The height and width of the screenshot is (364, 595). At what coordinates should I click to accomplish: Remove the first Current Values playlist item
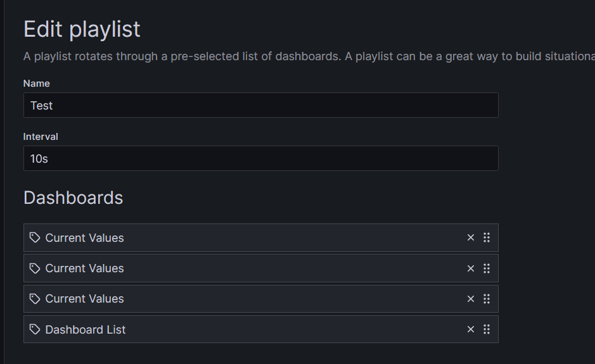pyautogui.click(x=471, y=237)
